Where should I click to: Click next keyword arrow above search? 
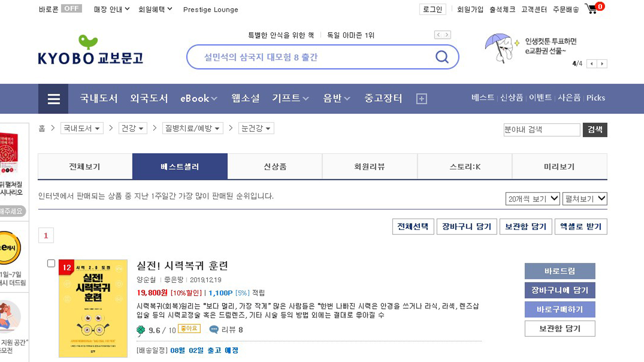pos(446,35)
